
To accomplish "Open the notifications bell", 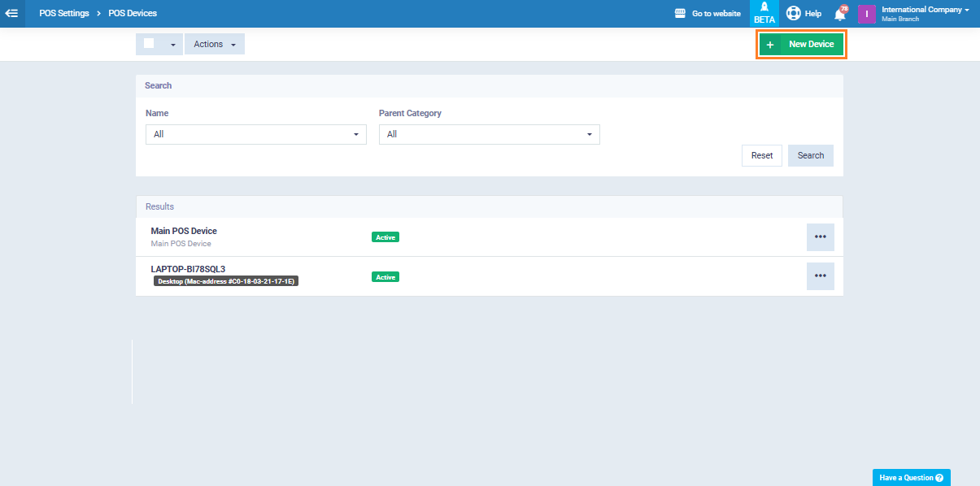I will tap(840, 14).
